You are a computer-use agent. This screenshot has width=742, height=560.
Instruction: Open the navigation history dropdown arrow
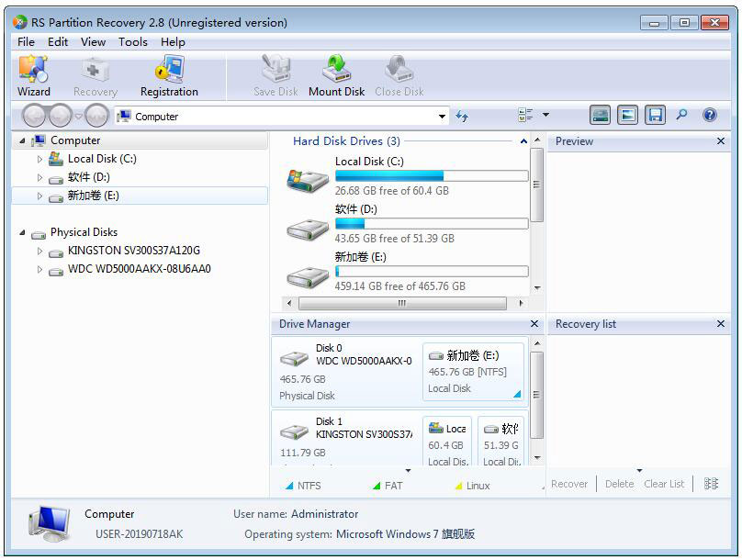pyautogui.click(x=79, y=116)
